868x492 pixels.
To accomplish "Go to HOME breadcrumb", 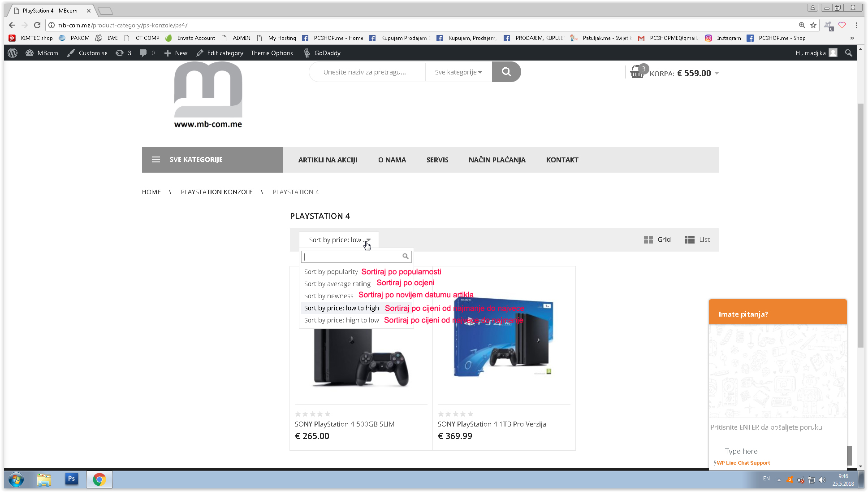I will point(151,192).
